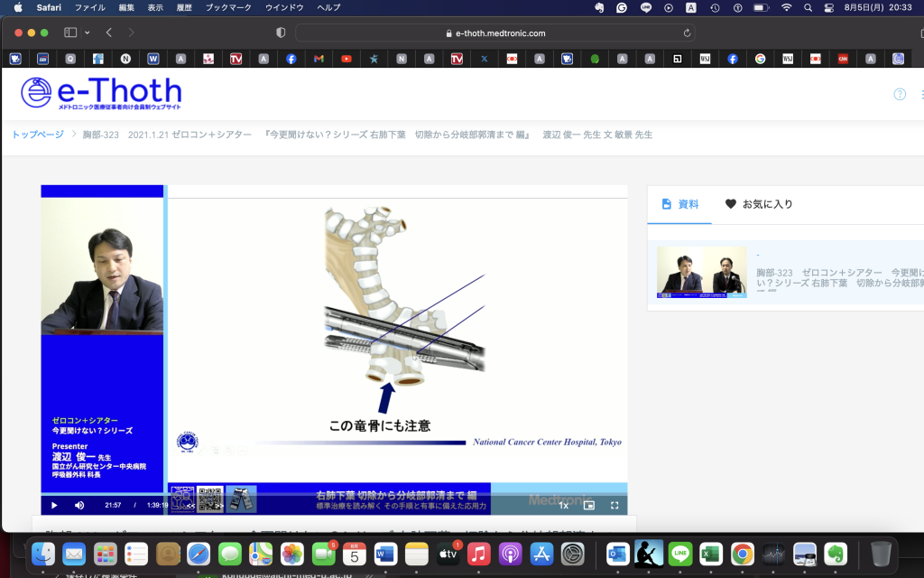Play the video

54,505
